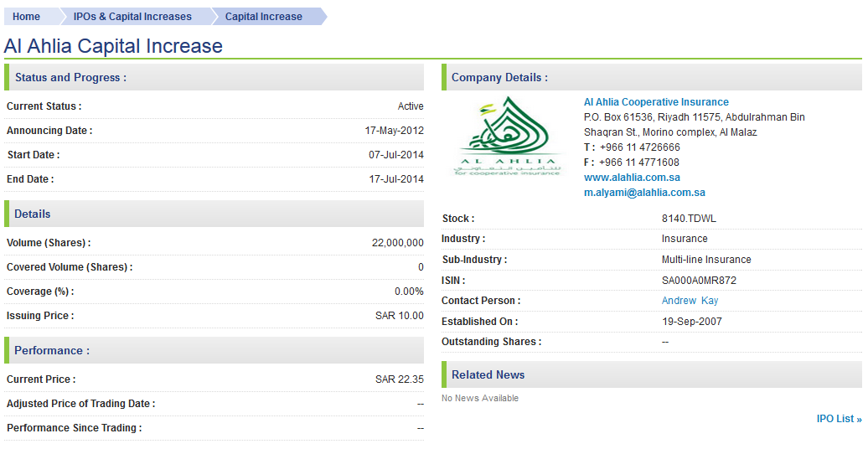
Task: Click the Al Ahlia company logo
Action: pos(508,137)
